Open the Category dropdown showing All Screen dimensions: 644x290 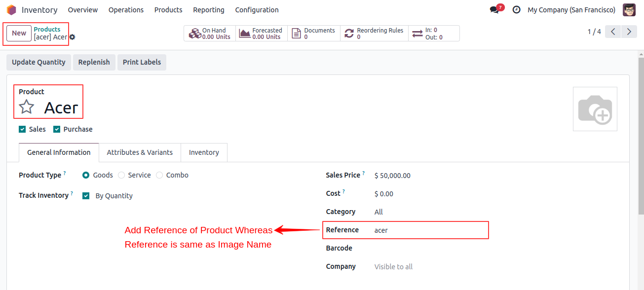[379, 212]
